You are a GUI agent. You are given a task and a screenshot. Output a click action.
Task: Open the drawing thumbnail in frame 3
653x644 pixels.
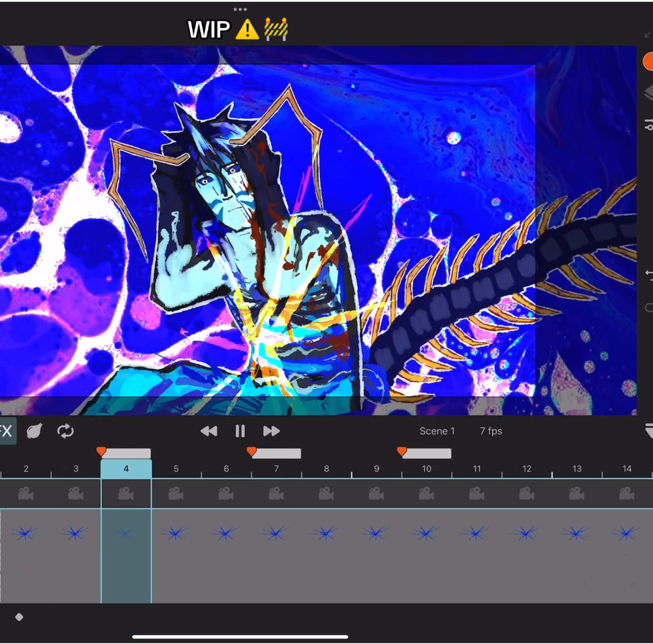[x=75, y=533]
